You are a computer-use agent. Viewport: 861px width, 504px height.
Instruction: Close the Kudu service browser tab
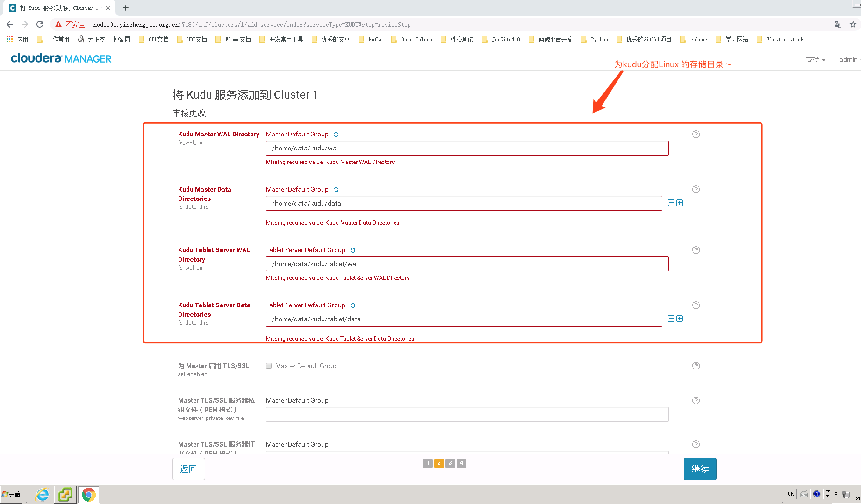[108, 8]
